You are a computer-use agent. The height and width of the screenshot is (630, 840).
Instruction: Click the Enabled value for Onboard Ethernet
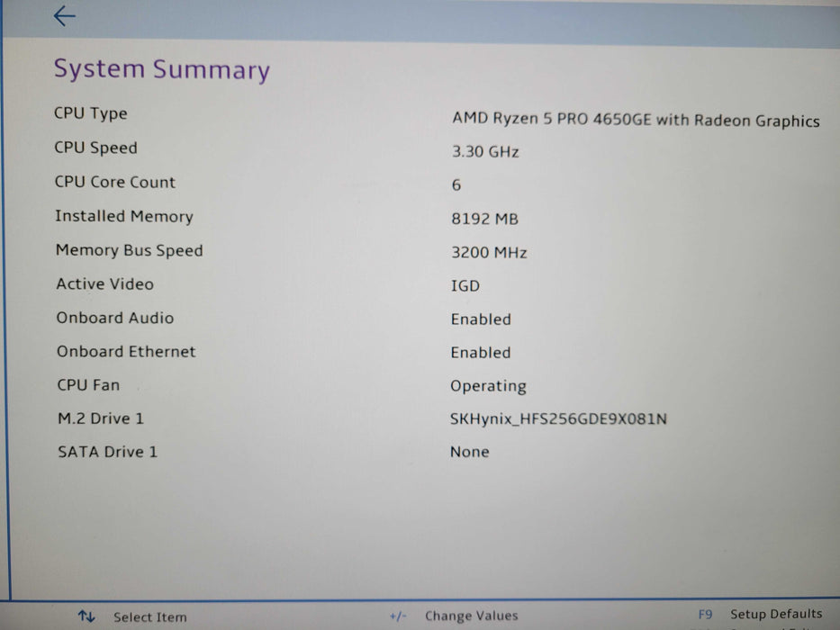click(x=481, y=353)
